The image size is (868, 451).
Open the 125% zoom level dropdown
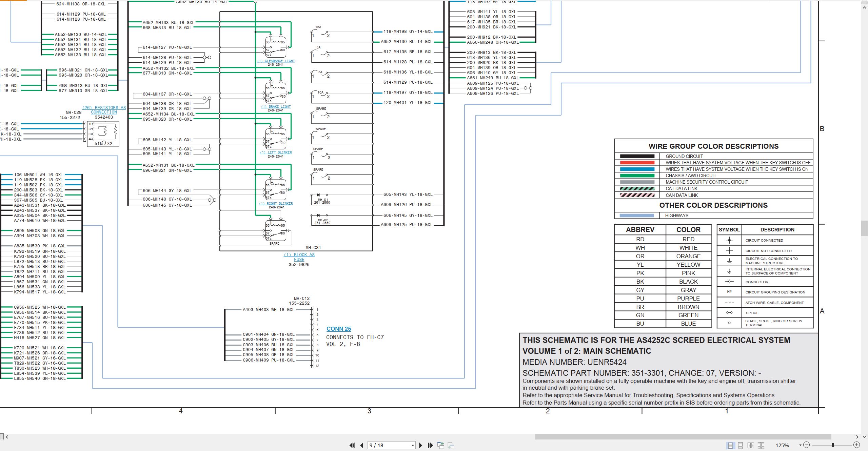tap(800, 445)
